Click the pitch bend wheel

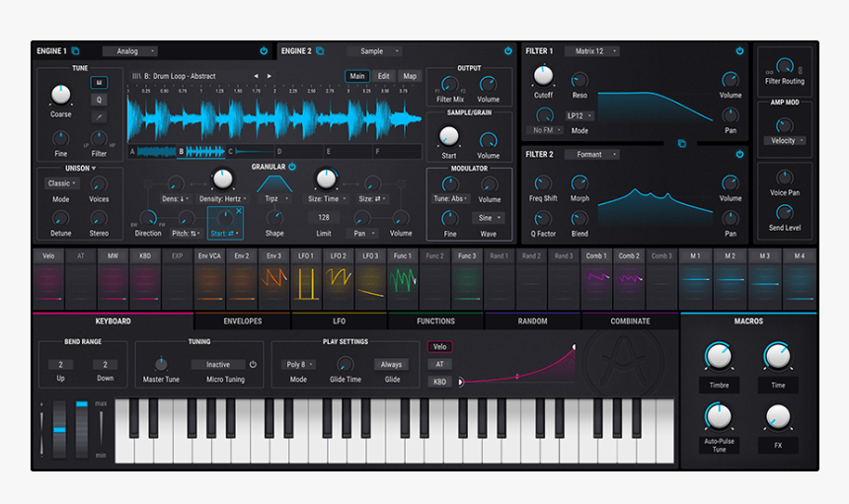(59, 429)
